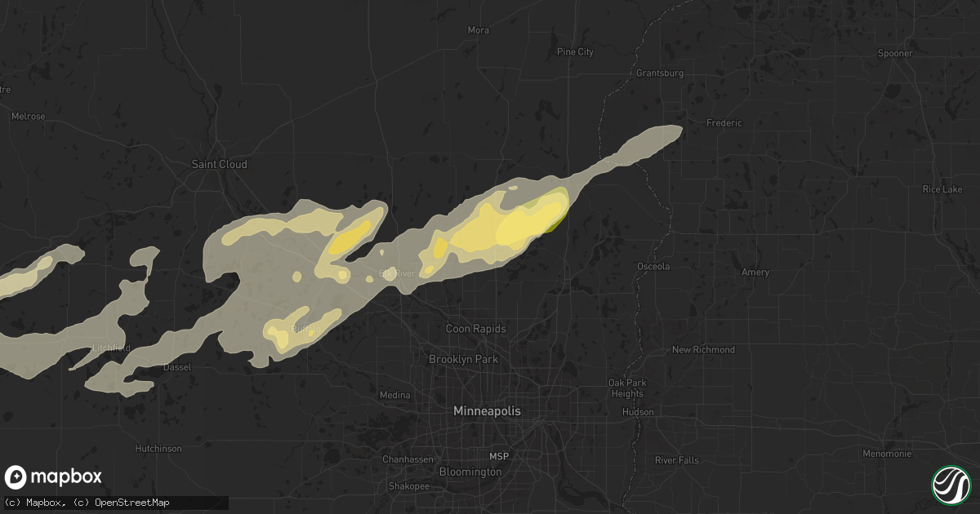The image size is (980, 514).
Task: Click the Minneapolis city label
Action: pos(488,411)
